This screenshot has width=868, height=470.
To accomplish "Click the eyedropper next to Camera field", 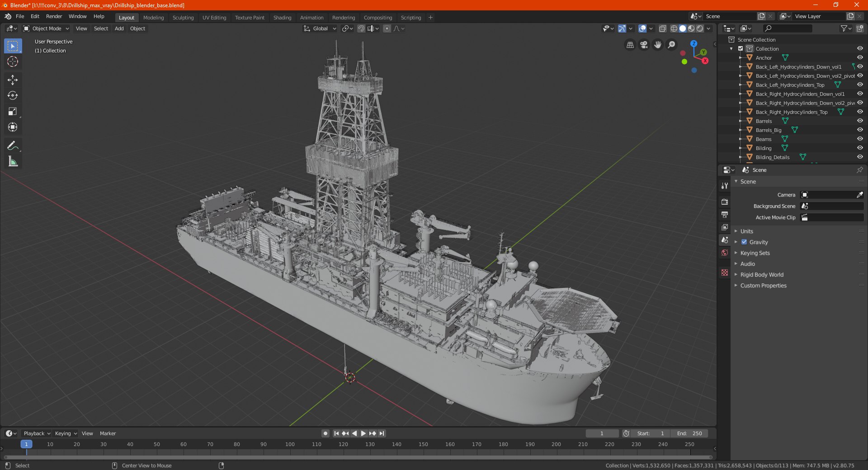I will (x=859, y=195).
